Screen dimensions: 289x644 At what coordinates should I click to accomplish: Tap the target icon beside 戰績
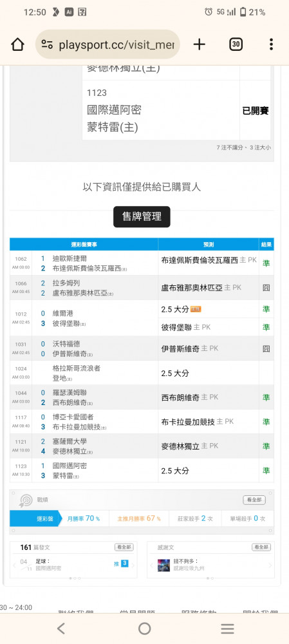click(26, 500)
